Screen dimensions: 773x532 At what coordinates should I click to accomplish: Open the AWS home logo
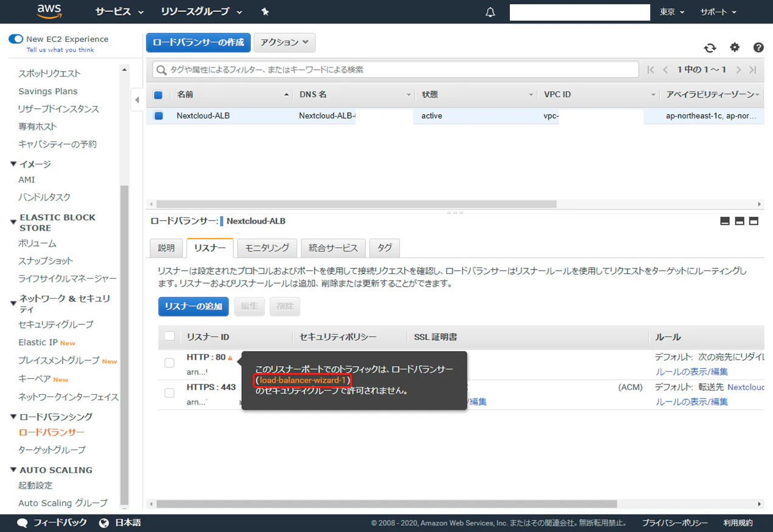pos(49,11)
